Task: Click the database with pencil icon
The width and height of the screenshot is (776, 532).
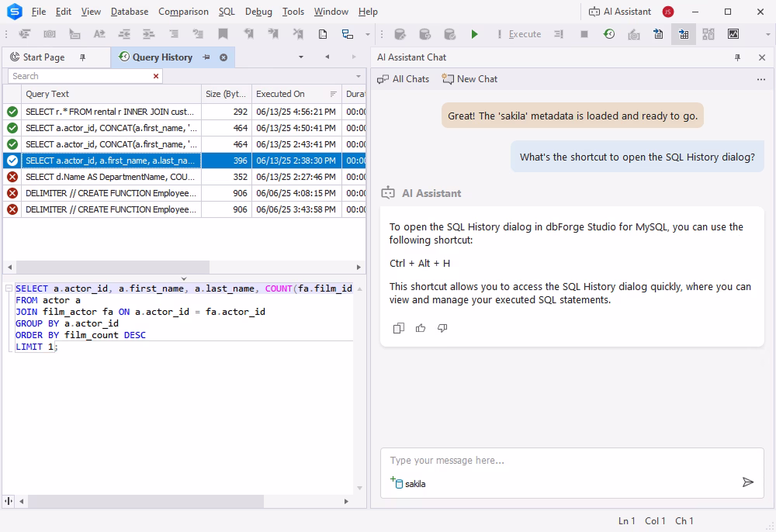Action: [400, 34]
